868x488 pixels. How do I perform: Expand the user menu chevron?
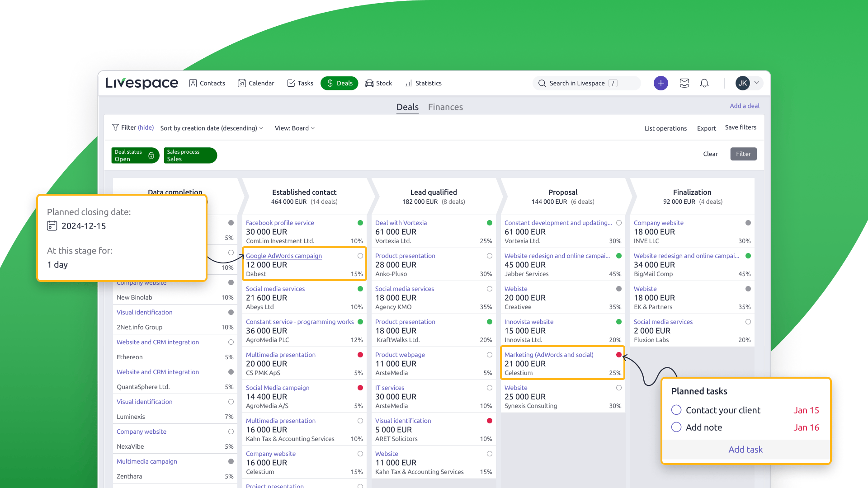click(757, 83)
